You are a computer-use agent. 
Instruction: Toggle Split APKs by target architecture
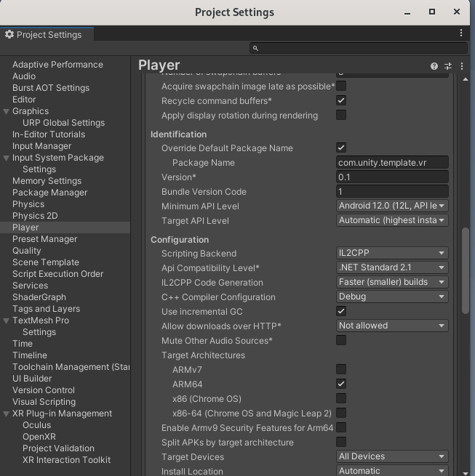click(x=341, y=442)
